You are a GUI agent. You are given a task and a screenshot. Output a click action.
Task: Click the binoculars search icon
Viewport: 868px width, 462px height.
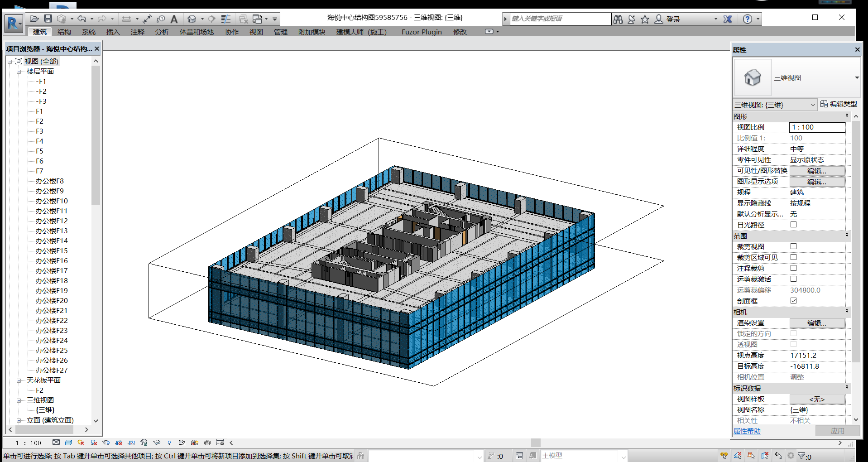[x=618, y=19]
